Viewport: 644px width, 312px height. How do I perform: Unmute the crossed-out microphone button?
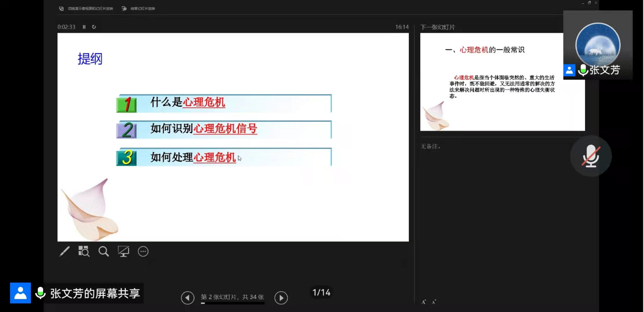(x=591, y=156)
